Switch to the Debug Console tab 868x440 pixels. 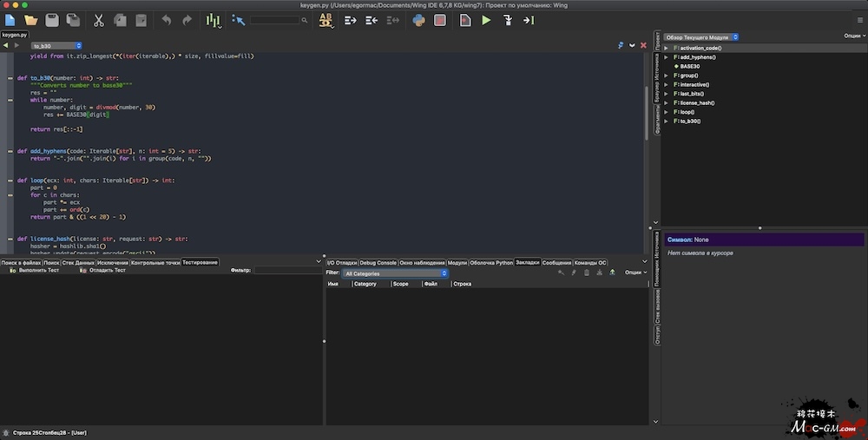(x=378, y=262)
